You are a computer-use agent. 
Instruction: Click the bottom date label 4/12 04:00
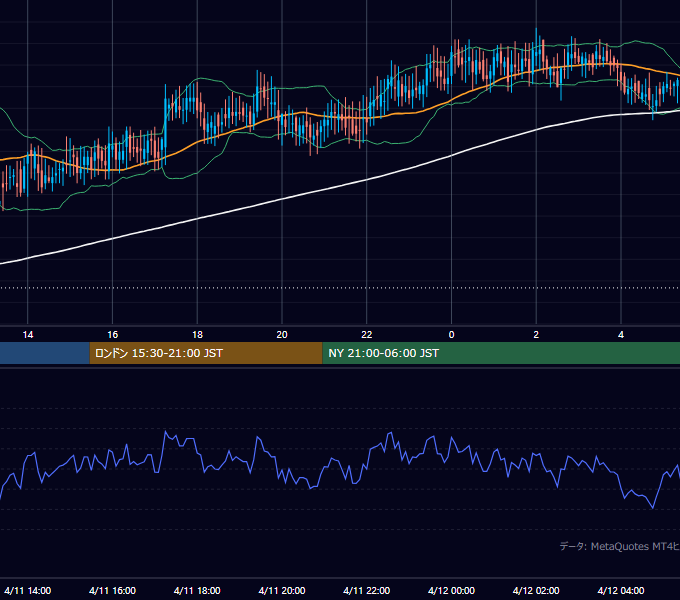point(621,590)
